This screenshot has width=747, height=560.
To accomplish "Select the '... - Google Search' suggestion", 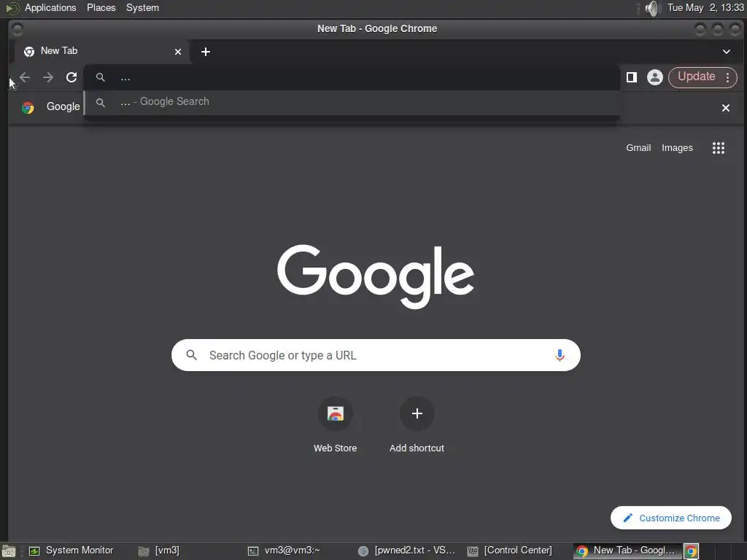I will [x=352, y=102].
